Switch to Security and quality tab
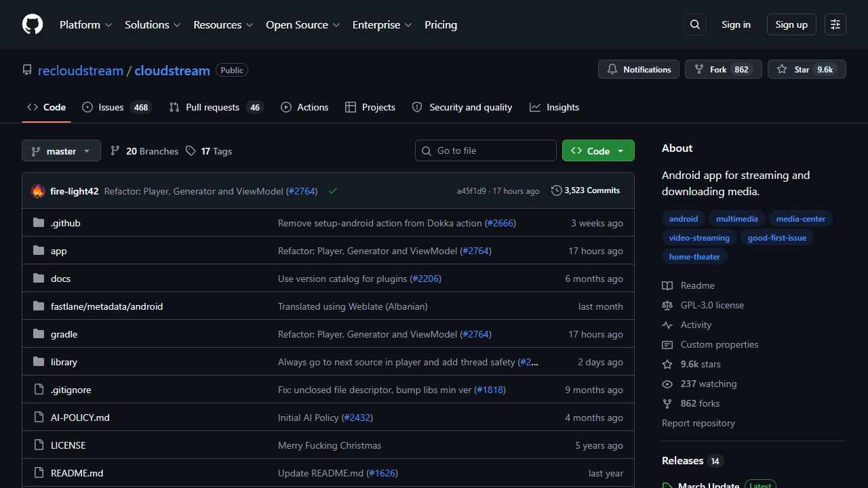Image resolution: width=868 pixels, height=488 pixels. (462, 107)
